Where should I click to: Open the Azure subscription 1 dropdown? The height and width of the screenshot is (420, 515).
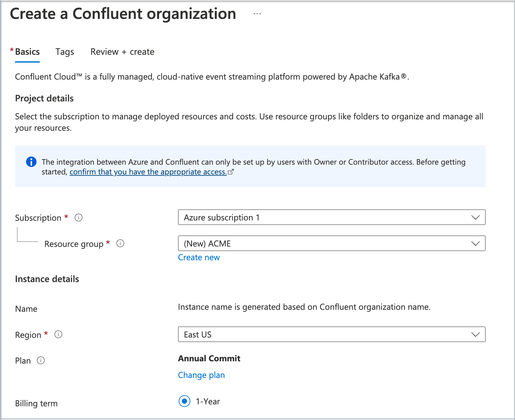pos(331,217)
